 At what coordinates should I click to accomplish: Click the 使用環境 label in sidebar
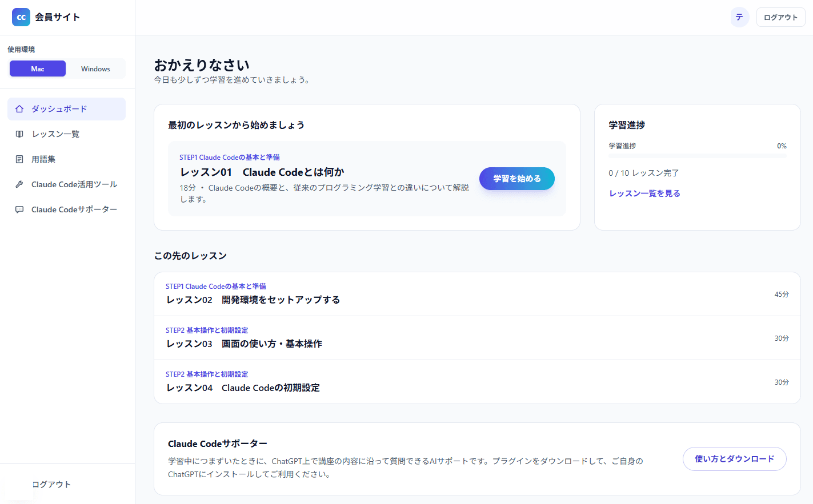coord(21,50)
